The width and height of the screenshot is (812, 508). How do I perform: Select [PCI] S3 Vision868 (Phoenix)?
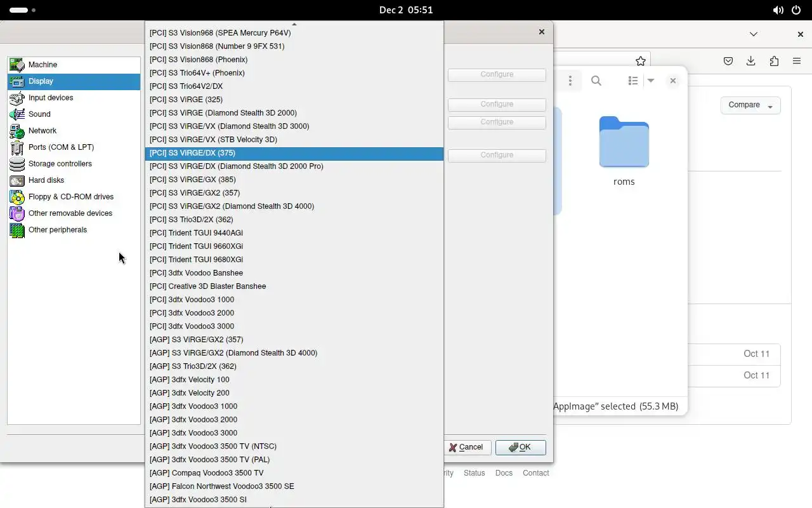[294, 60]
